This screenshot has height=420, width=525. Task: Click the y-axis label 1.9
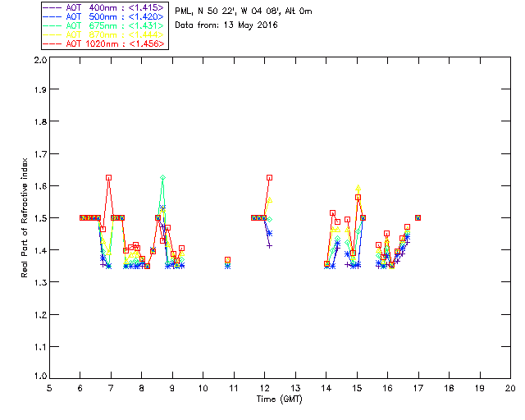[40, 89]
